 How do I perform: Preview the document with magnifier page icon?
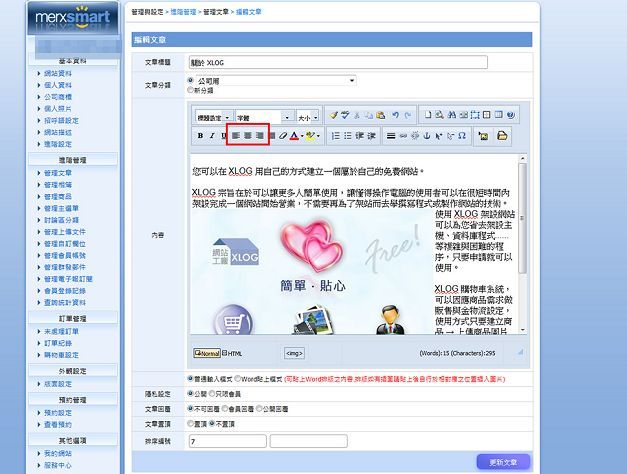[439, 115]
